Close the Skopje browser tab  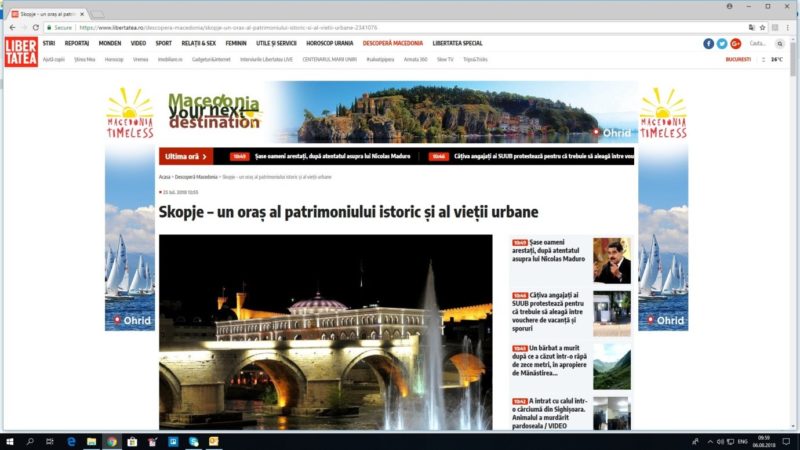tap(82, 14)
